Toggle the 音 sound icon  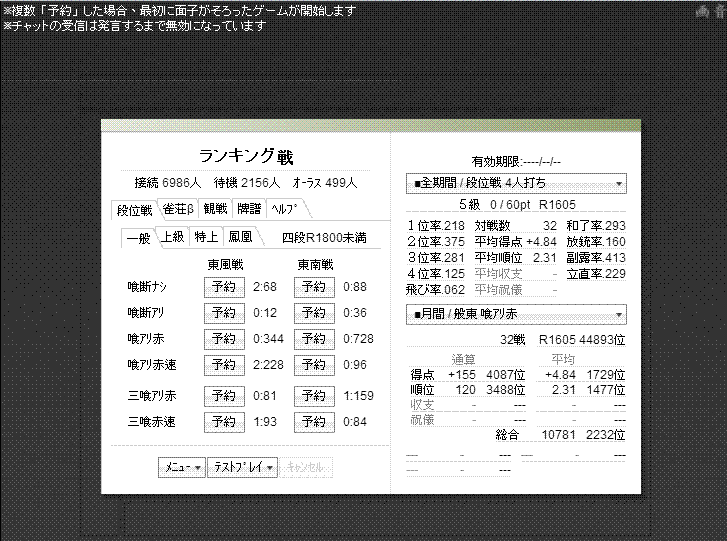click(x=718, y=11)
